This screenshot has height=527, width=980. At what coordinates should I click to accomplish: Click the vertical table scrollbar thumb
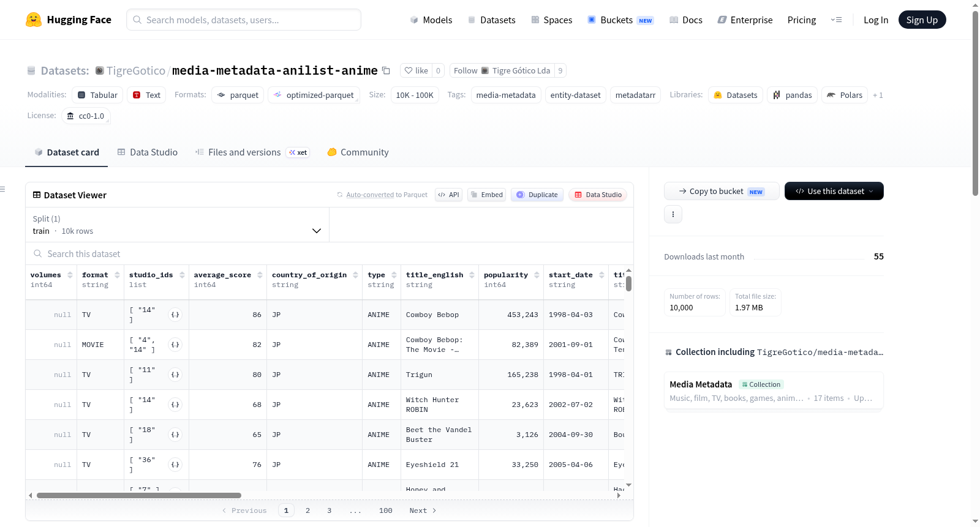(x=628, y=283)
